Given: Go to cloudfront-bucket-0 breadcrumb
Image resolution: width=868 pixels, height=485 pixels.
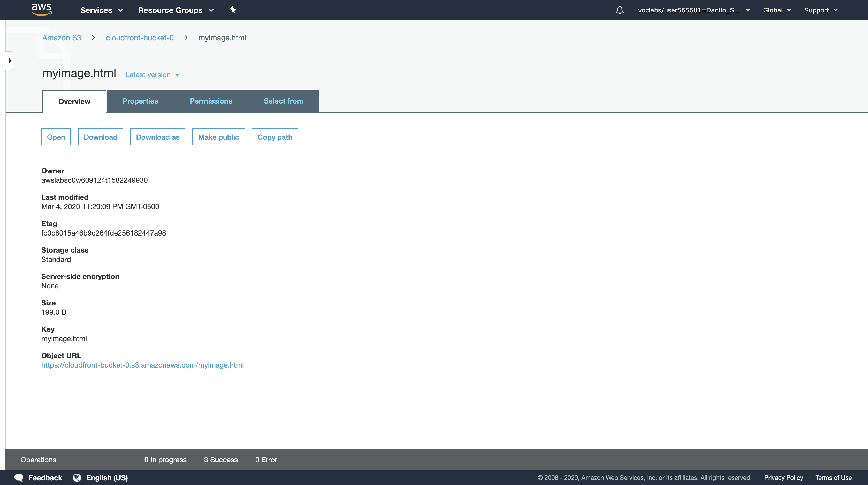Looking at the screenshot, I should (x=140, y=38).
